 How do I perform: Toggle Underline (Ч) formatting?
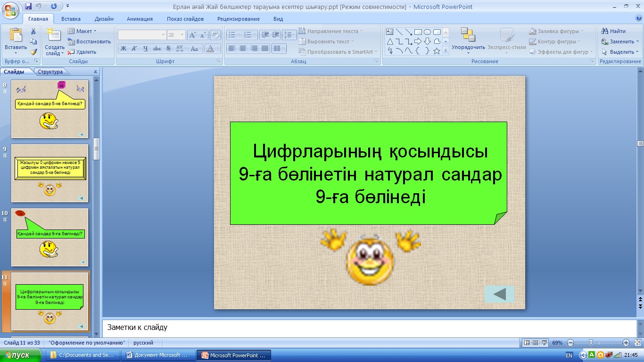[x=145, y=49]
